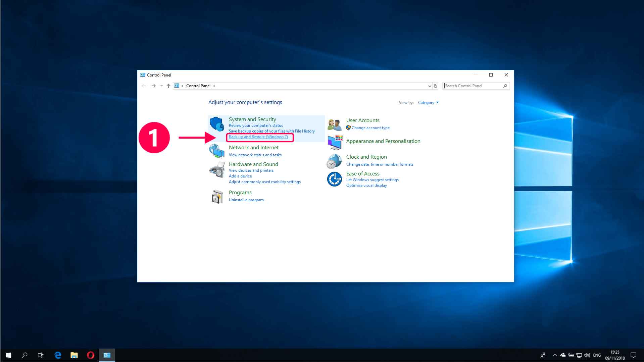Launch Opera browser from taskbar
Screen dimensions: 644x362
point(91,355)
